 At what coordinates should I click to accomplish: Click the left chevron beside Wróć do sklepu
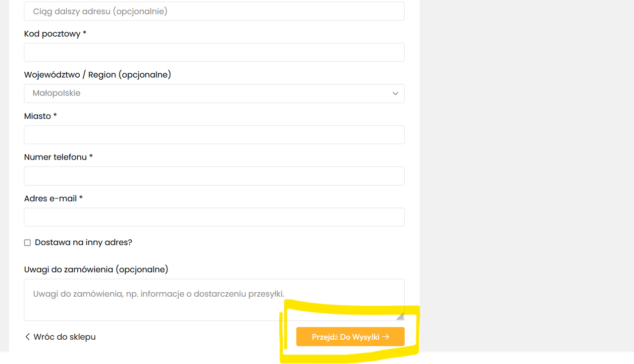point(27,337)
